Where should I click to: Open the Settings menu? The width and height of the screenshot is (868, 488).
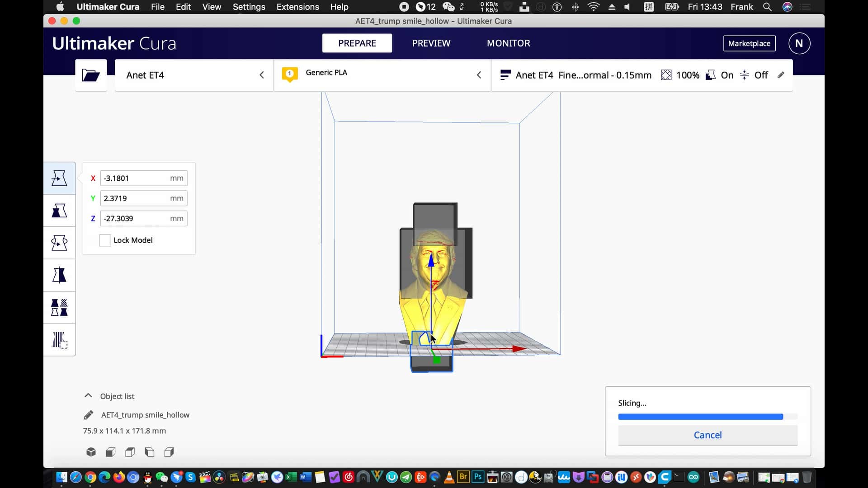click(249, 7)
